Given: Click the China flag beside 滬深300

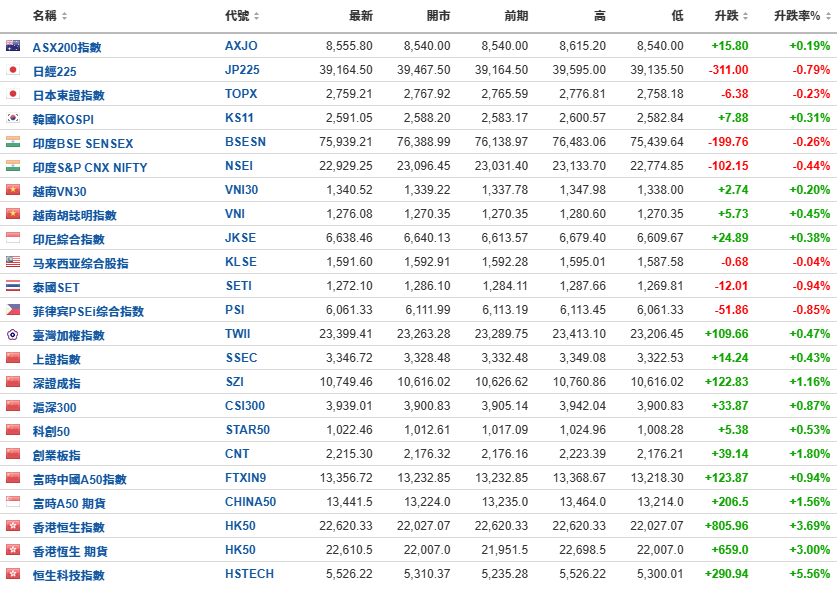Looking at the screenshot, I should point(13,406).
